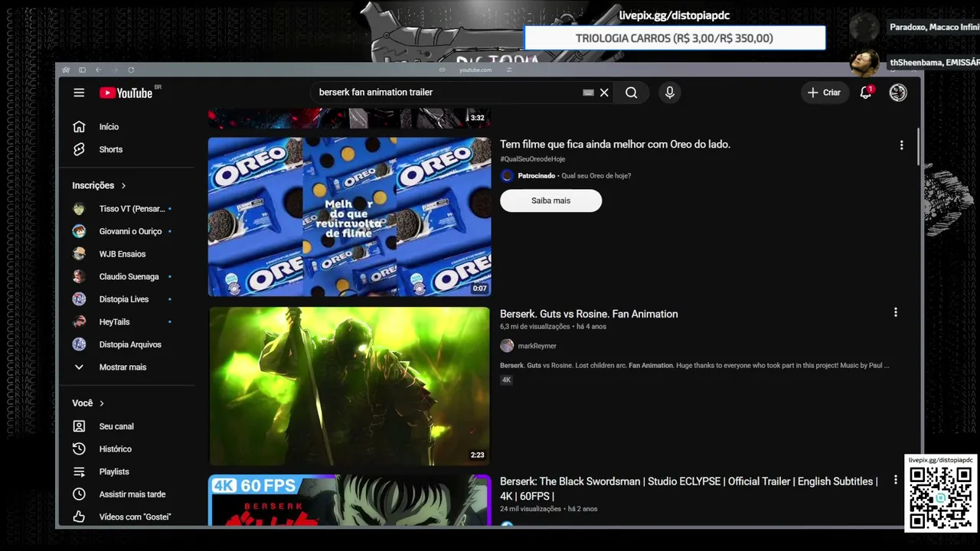Clear the search box with the X

tap(604, 93)
